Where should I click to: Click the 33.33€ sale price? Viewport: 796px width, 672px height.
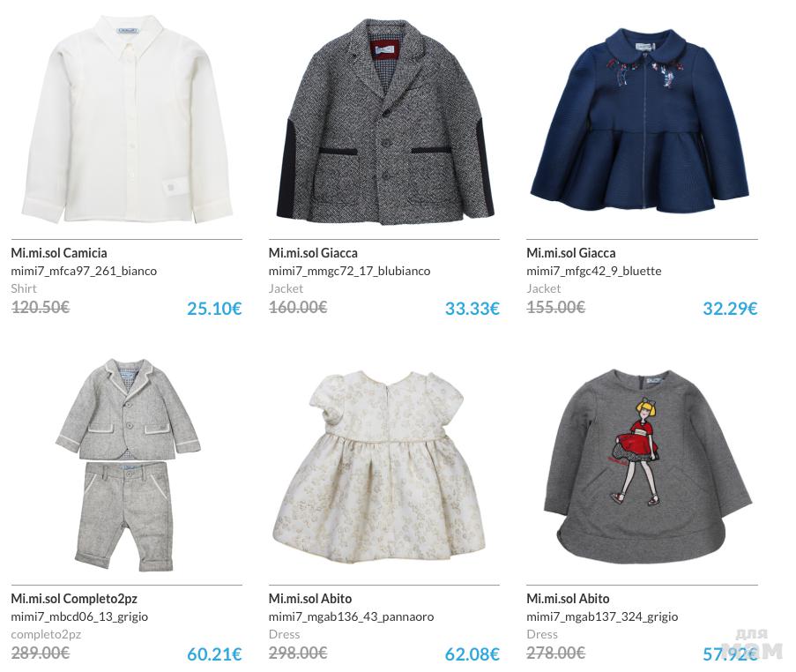(x=472, y=309)
